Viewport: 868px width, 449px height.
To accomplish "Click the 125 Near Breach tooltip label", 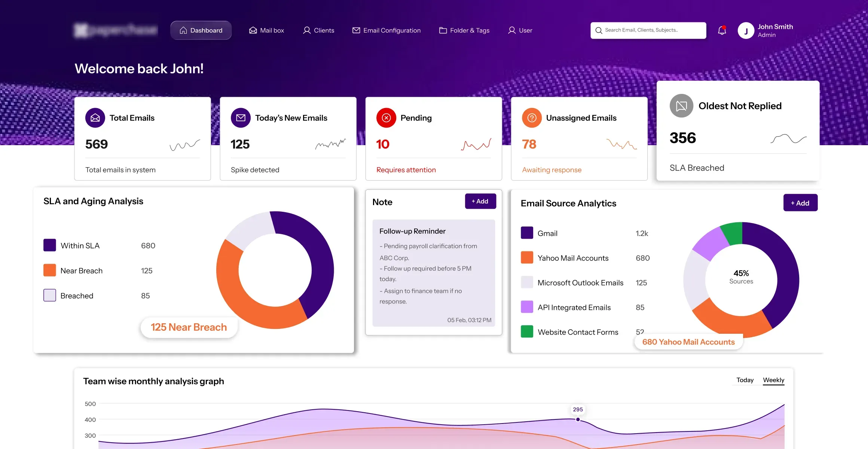I will (189, 327).
